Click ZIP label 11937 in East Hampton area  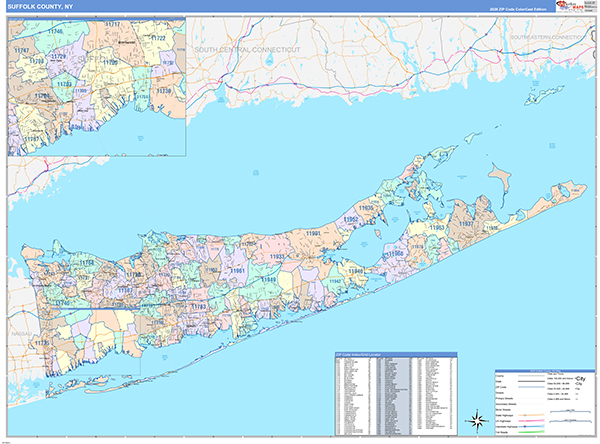(x=466, y=224)
